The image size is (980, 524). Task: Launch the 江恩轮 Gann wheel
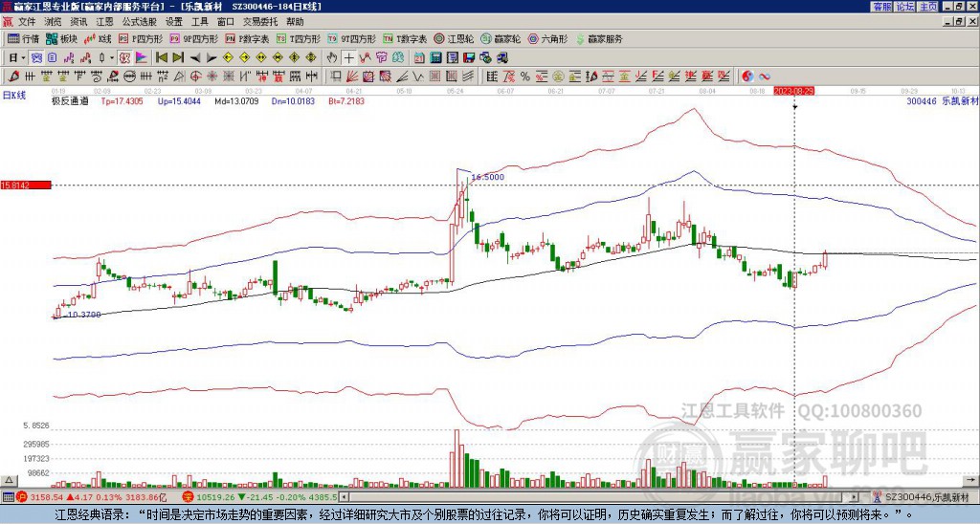(x=455, y=38)
